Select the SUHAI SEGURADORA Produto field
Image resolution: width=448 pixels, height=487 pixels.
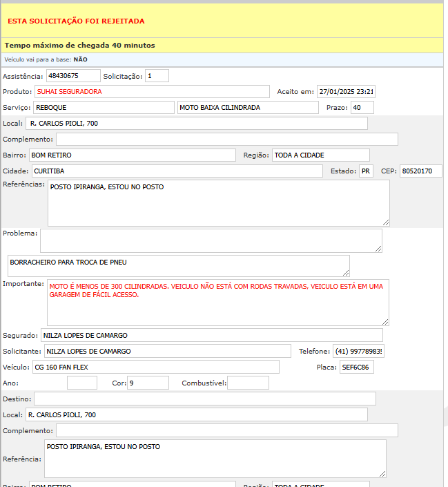152,91
